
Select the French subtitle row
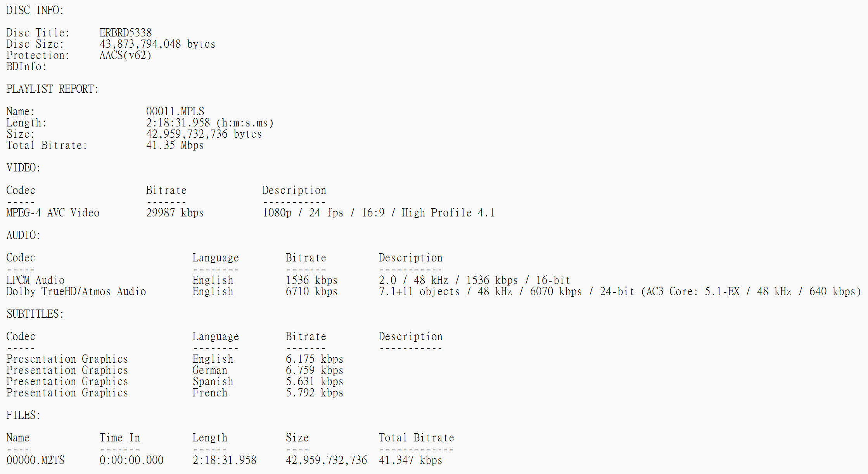point(175,393)
